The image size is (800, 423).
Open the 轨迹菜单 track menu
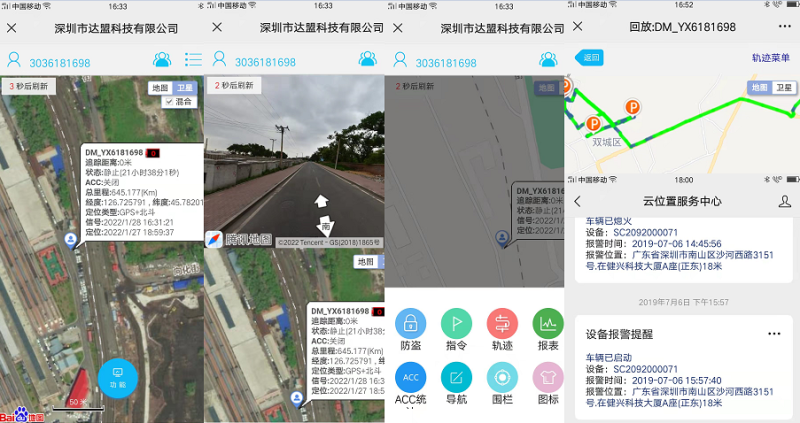click(770, 58)
